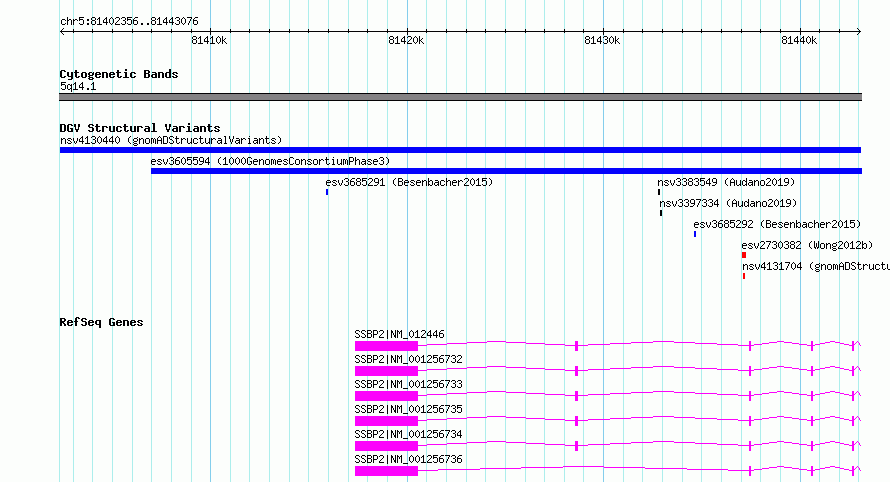Click the SSBP2|NM_001256734 transcript label

click(x=409, y=434)
